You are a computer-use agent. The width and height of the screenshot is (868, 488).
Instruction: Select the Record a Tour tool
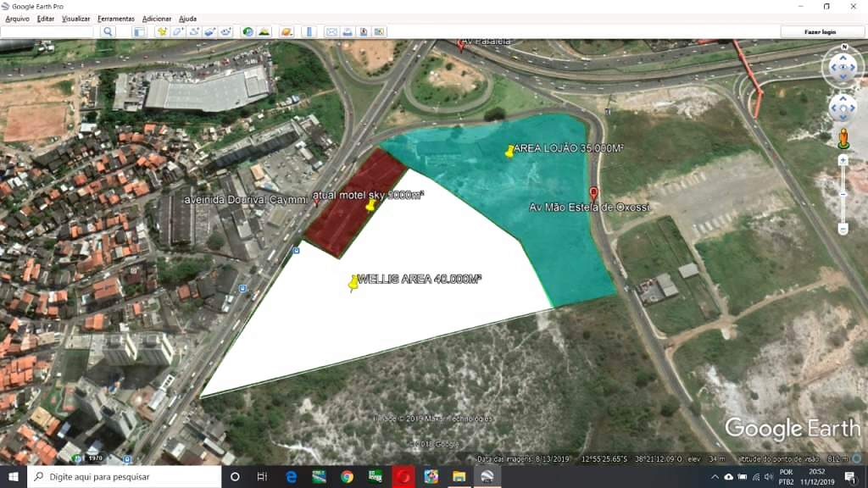[225, 31]
